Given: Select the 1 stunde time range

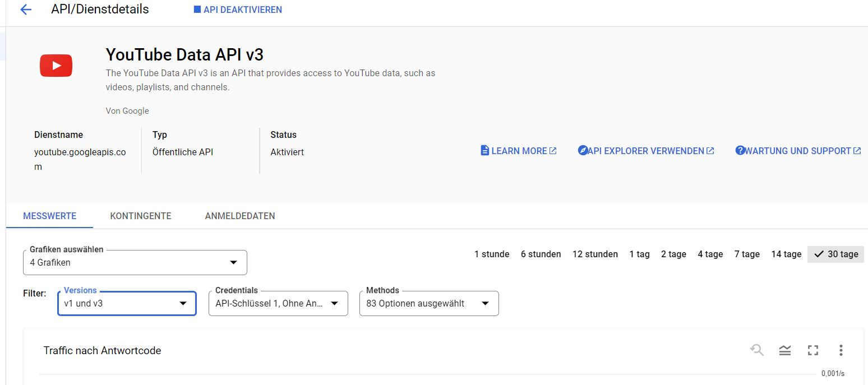Looking at the screenshot, I should [491, 254].
